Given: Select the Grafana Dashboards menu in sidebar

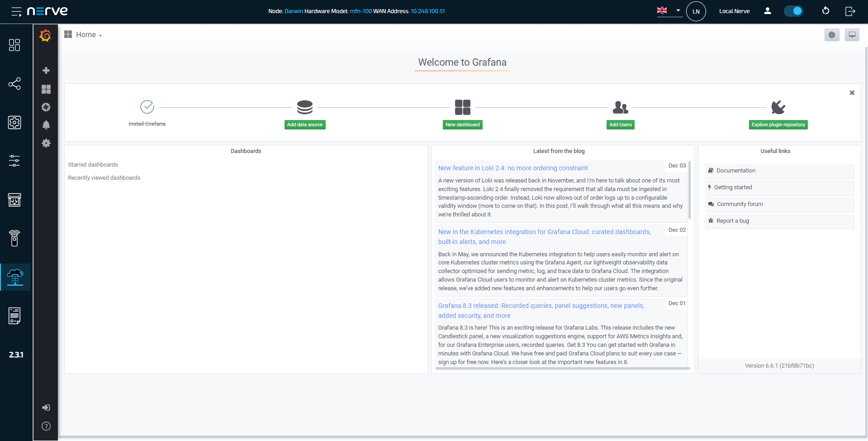Looking at the screenshot, I should (x=46, y=89).
